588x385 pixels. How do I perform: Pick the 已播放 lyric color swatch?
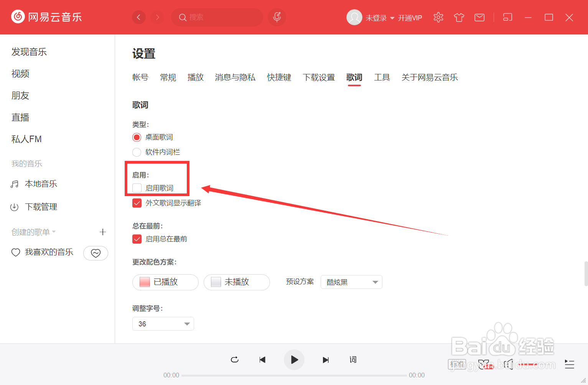click(165, 282)
